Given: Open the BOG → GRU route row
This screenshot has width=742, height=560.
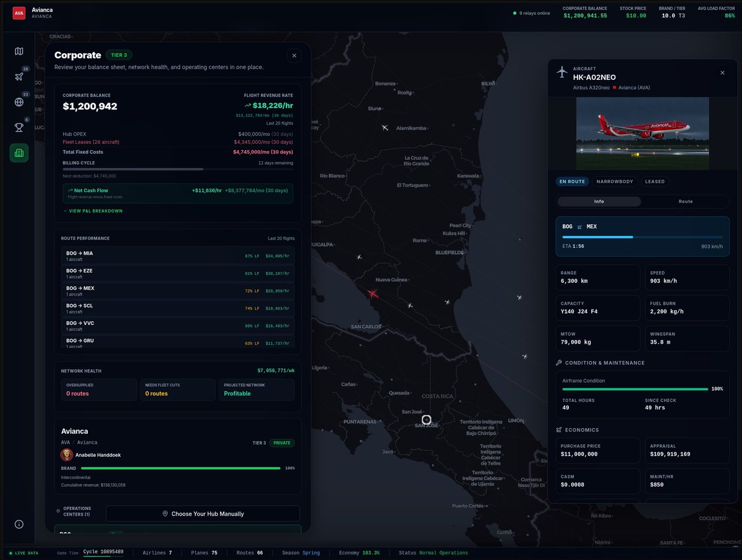Looking at the screenshot, I should click(x=178, y=342).
